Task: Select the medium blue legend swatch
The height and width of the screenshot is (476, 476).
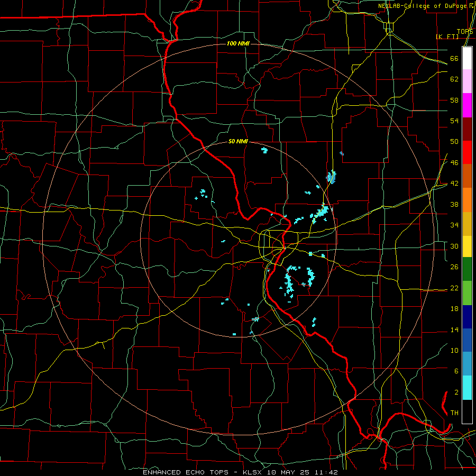Action: pos(467,341)
